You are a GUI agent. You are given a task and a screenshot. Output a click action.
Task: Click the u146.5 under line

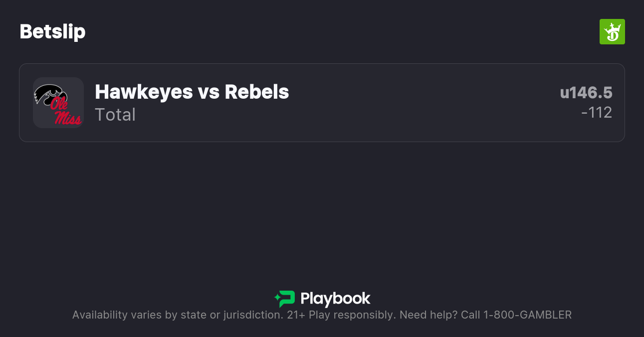(586, 93)
